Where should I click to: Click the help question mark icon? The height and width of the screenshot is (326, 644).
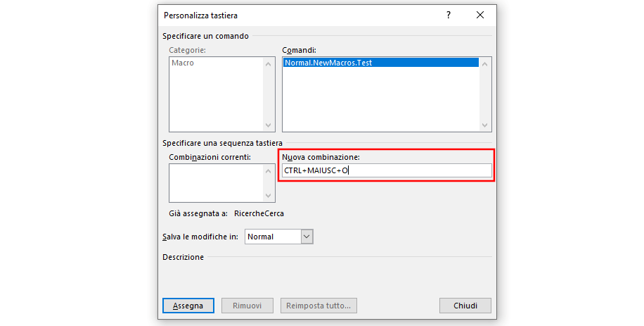coord(449,15)
